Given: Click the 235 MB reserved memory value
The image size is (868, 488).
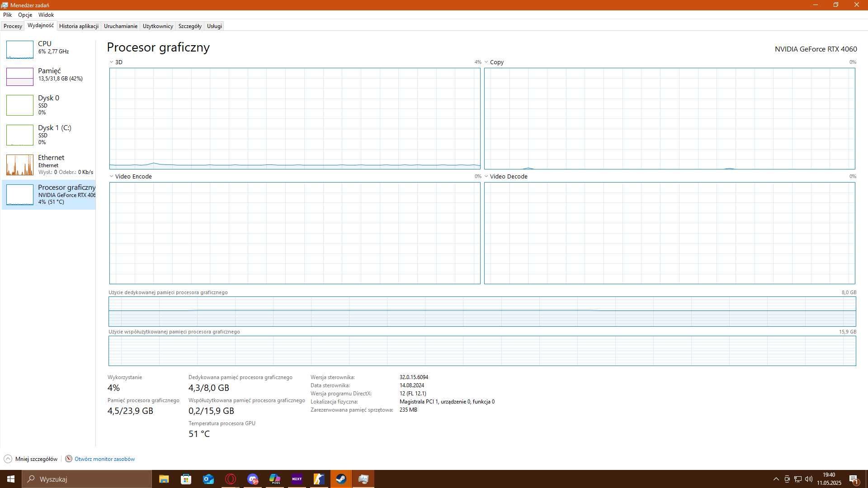Looking at the screenshot, I should tap(408, 410).
